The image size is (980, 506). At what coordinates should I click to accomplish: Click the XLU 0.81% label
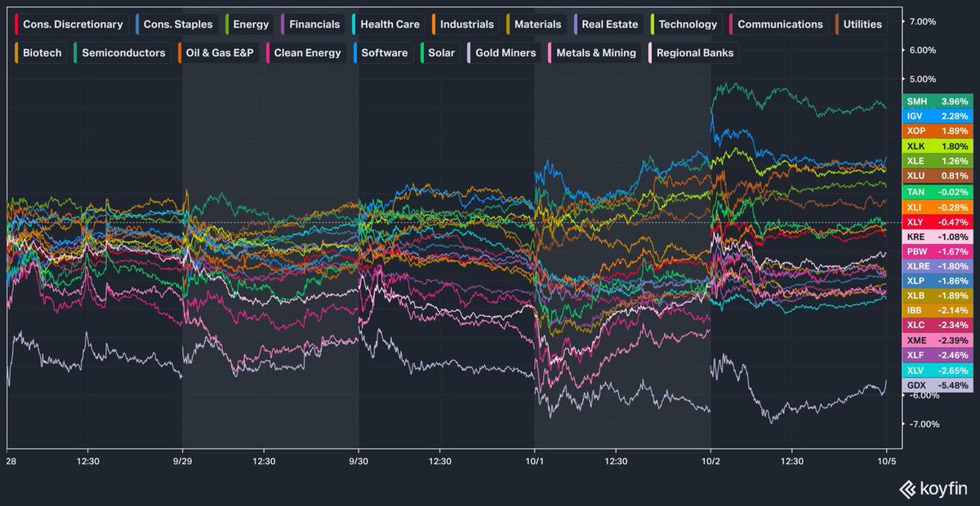coord(938,175)
